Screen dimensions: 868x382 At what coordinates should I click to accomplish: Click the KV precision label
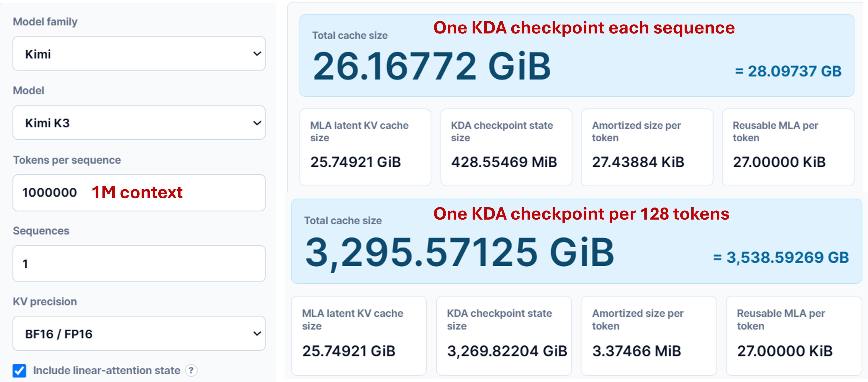coord(45,301)
